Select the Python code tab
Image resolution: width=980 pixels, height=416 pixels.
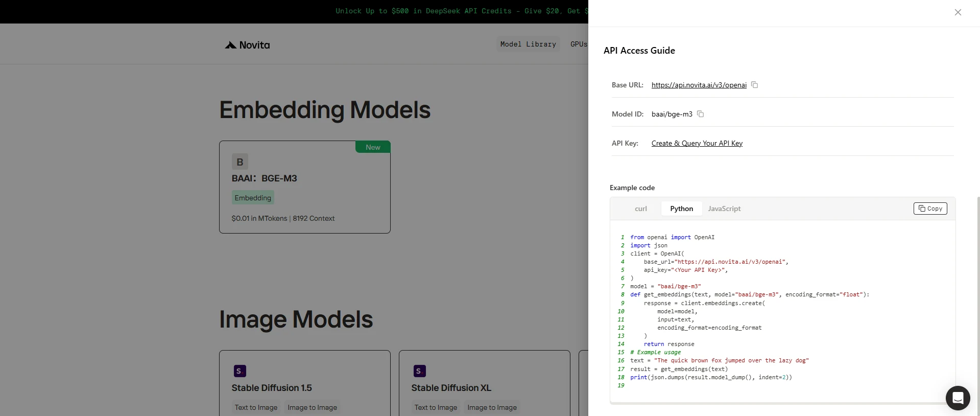681,209
